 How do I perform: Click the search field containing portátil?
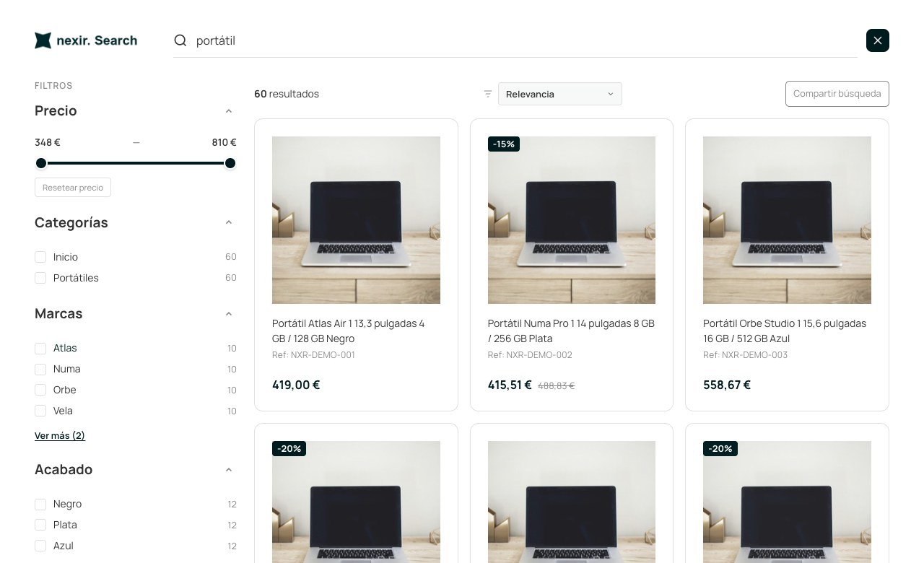pyautogui.click(x=515, y=40)
